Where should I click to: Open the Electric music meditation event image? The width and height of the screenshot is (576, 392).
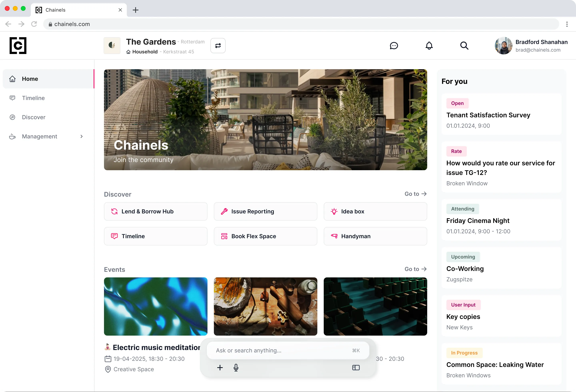[156, 307]
